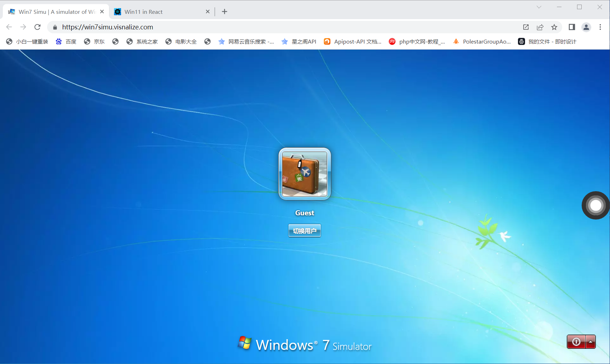Open the Chrome three-dot menu

coord(600,27)
